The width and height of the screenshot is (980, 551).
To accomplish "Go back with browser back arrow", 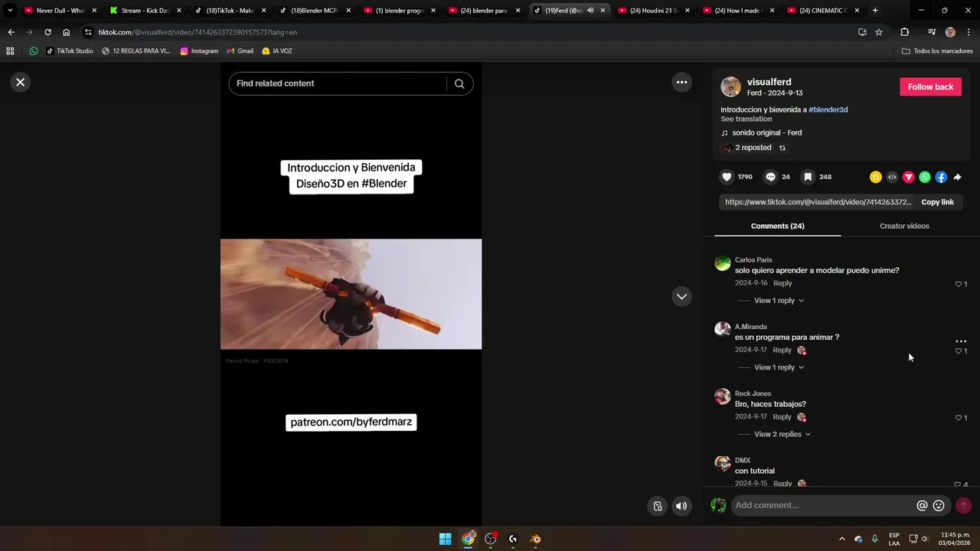I will [x=11, y=32].
